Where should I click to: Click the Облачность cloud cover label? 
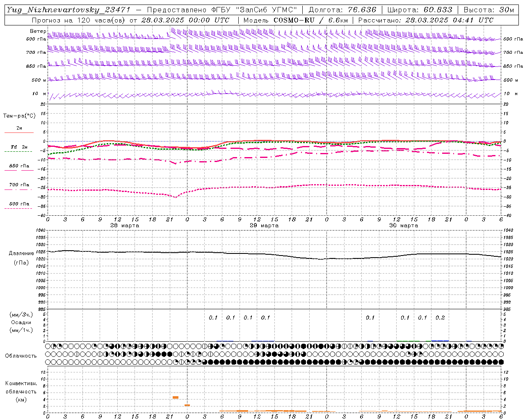(x=21, y=356)
